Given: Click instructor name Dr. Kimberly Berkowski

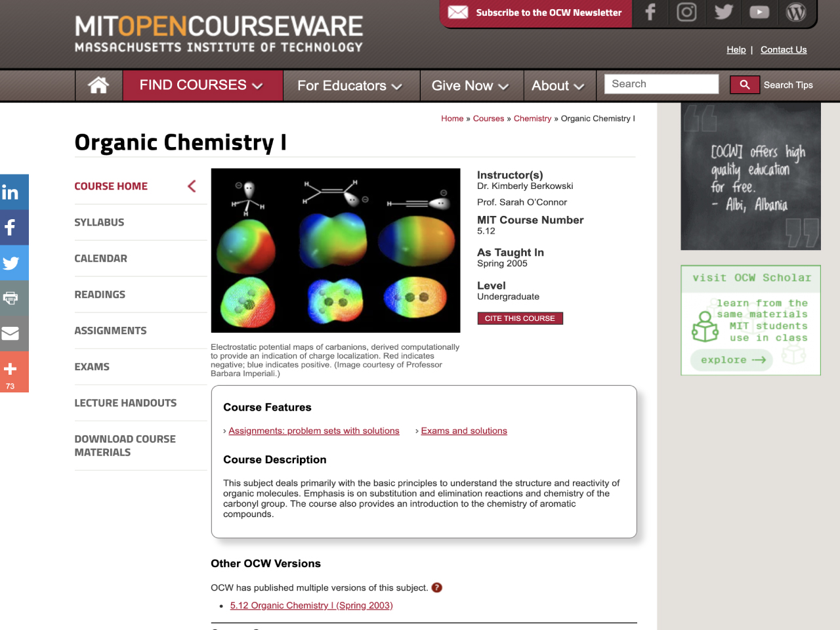Looking at the screenshot, I should click(525, 186).
